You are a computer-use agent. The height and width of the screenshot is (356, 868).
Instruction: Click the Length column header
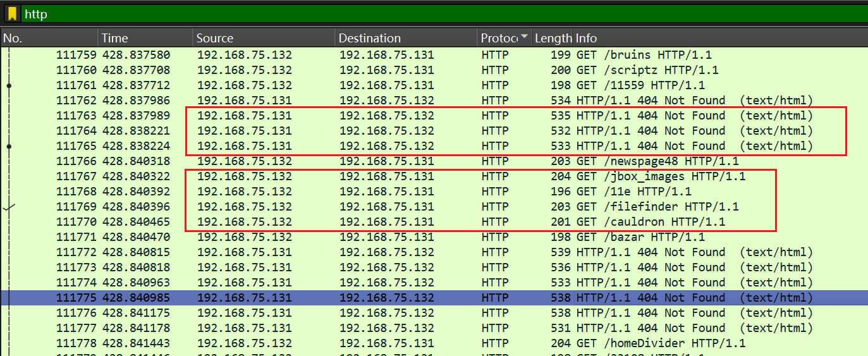point(553,38)
